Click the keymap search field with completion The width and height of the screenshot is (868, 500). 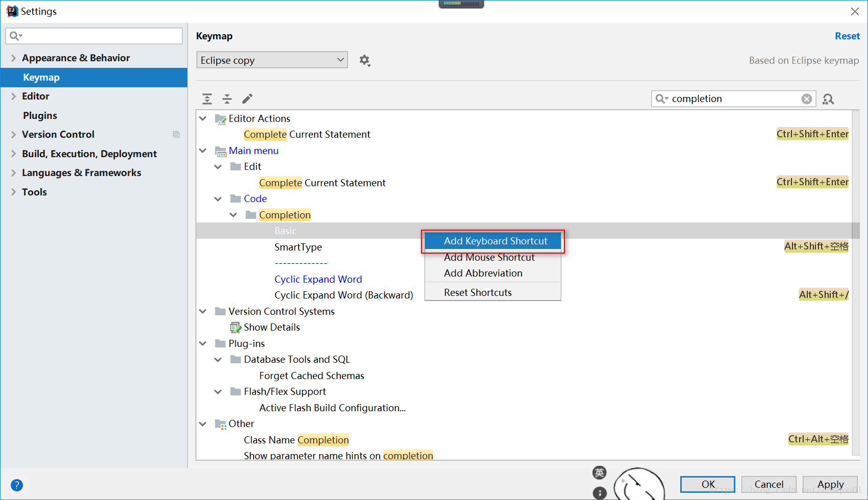pyautogui.click(x=733, y=99)
